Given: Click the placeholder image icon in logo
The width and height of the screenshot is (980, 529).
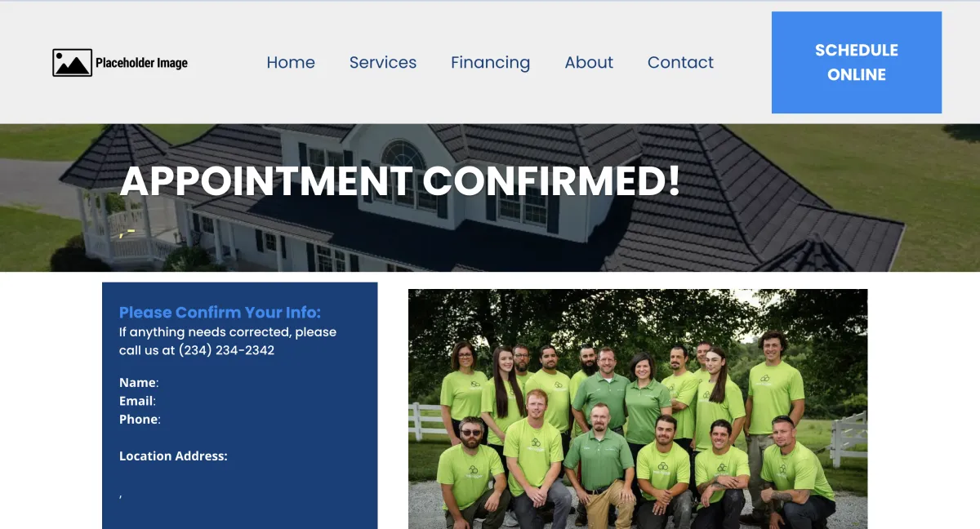Looking at the screenshot, I should pos(72,63).
